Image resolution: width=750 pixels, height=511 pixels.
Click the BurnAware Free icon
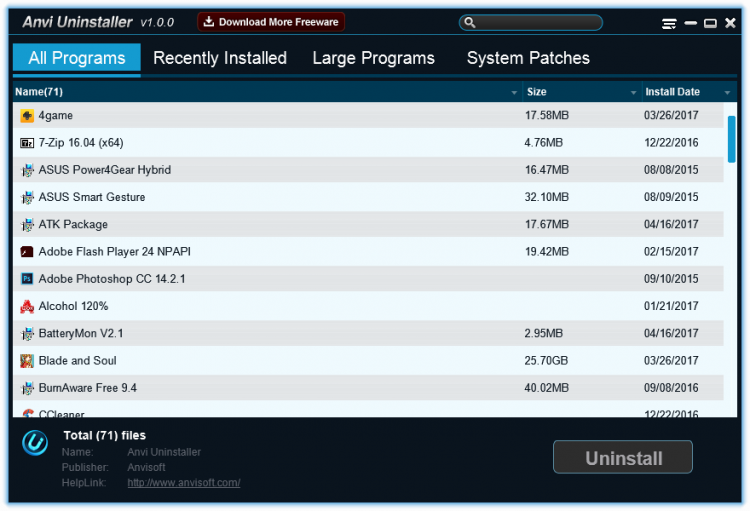pos(27,388)
